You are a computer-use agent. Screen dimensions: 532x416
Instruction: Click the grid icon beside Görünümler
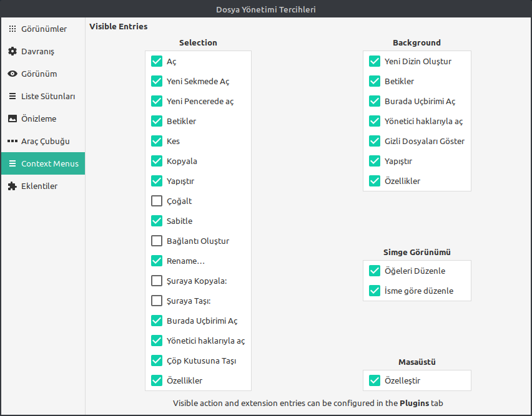pyautogui.click(x=12, y=29)
